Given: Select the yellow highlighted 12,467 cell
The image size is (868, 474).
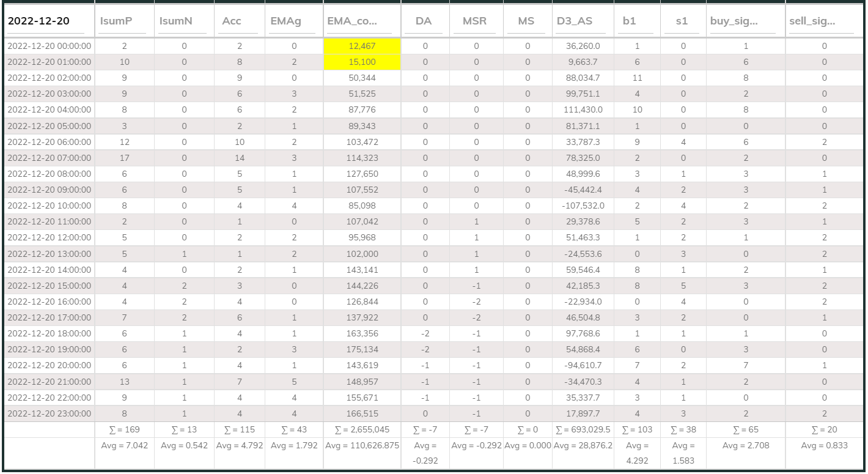Looking at the screenshot, I should [362, 46].
